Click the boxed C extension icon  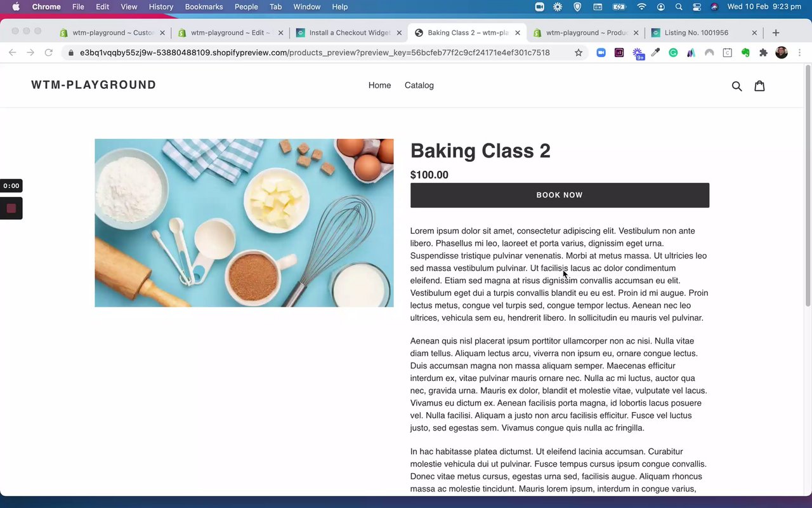click(728, 53)
